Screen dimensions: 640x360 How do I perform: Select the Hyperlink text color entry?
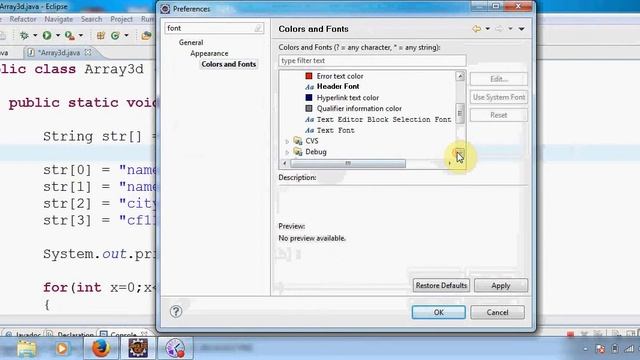click(x=348, y=98)
